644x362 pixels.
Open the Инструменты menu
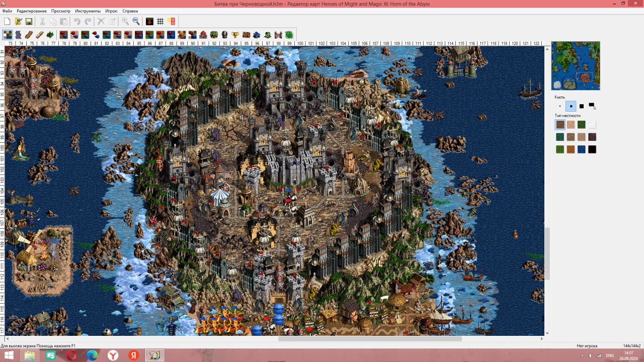(88, 11)
